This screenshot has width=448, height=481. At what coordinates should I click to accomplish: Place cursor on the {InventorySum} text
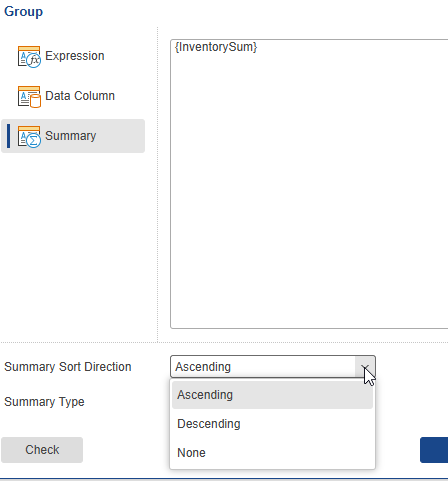click(x=216, y=47)
